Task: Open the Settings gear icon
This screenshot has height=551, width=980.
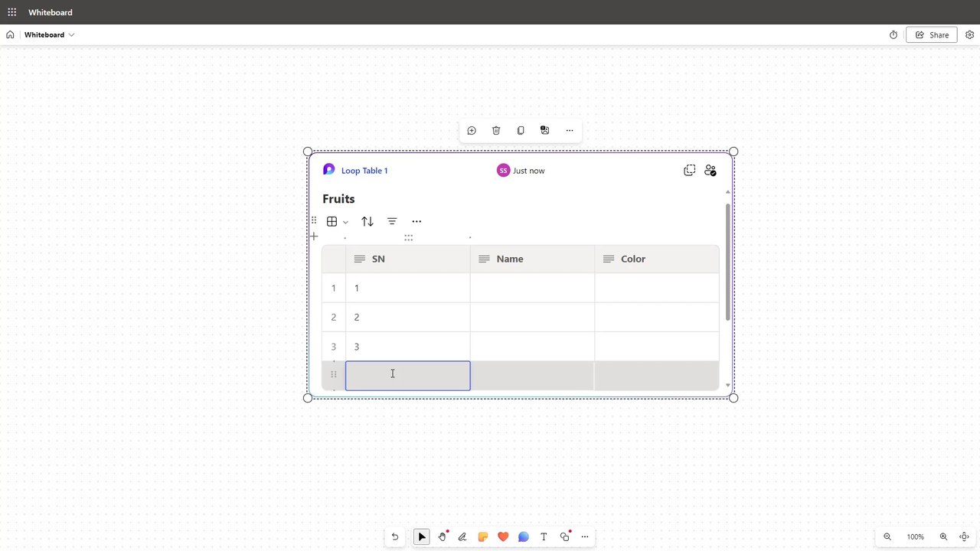Action: [970, 34]
